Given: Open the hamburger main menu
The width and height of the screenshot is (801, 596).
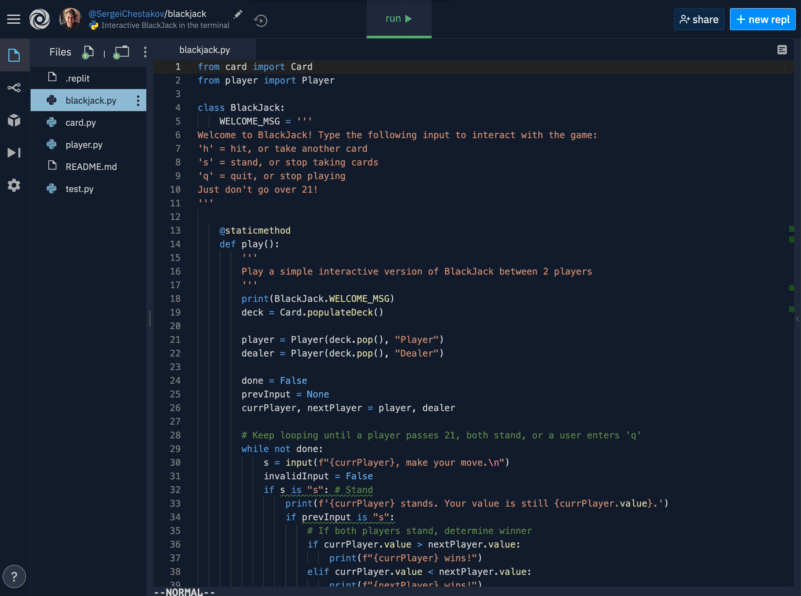Looking at the screenshot, I should point(14,19).
